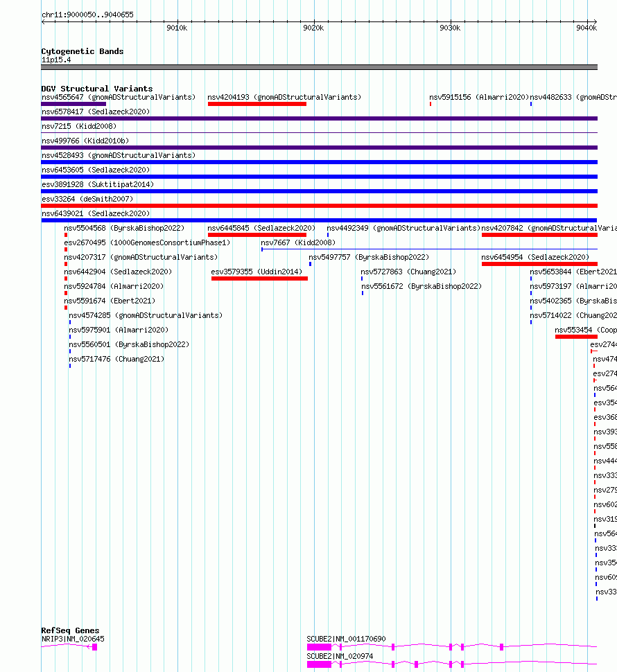
Task: Open variant nsv5653844 label
Action: (573, 272)
